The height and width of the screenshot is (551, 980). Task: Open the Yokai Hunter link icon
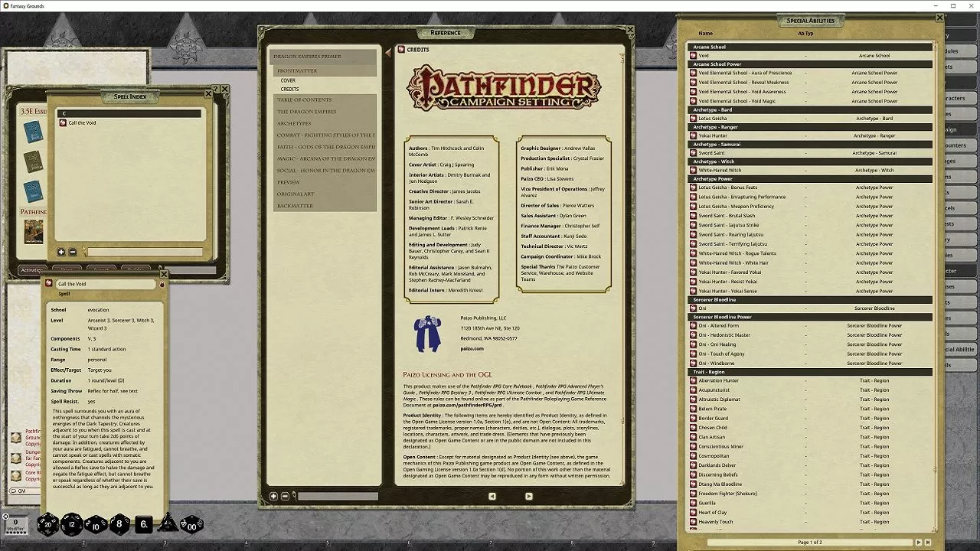click(693, 135)
